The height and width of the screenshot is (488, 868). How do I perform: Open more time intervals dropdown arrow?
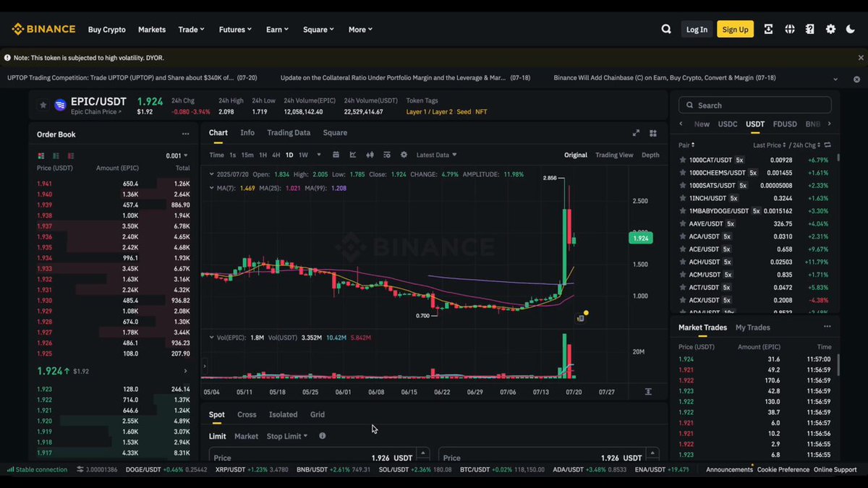pos(319,155)
